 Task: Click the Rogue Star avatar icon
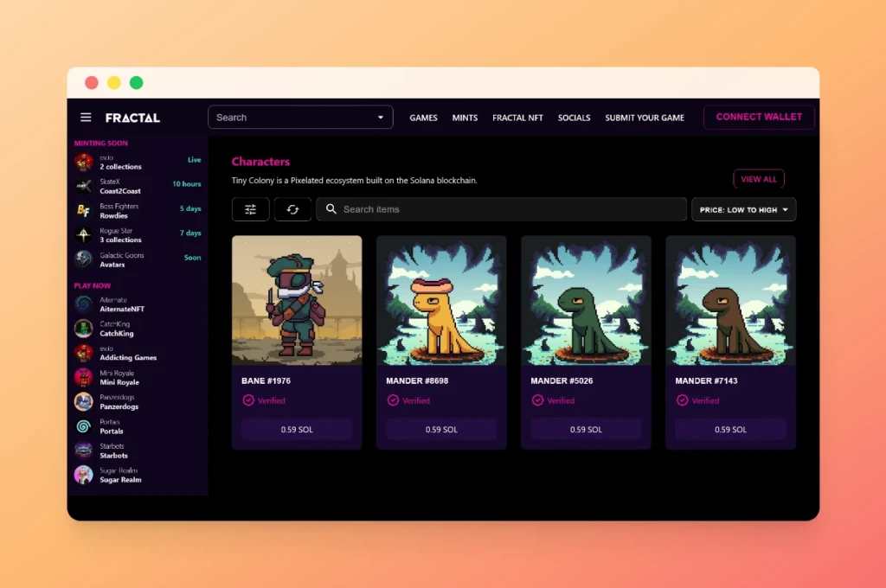pos(84,235)
